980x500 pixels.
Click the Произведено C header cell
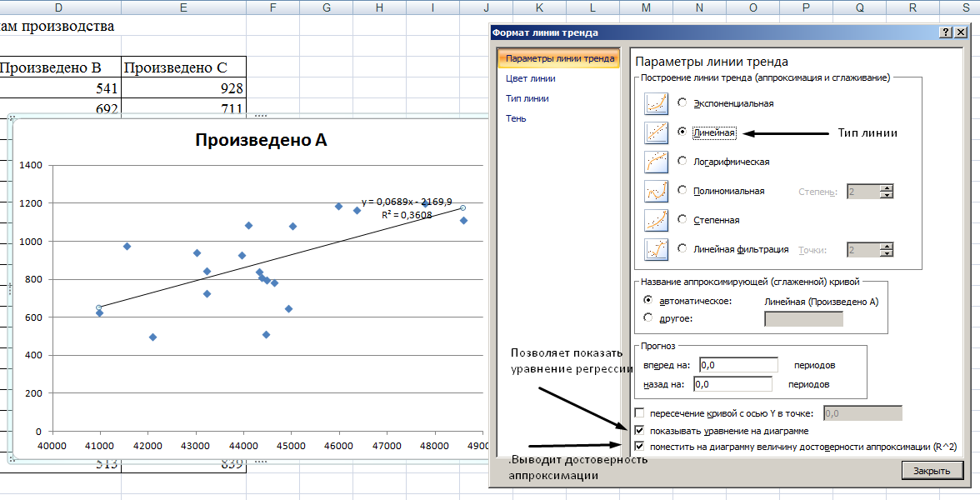pyautogui.click(x=183, y=67)
